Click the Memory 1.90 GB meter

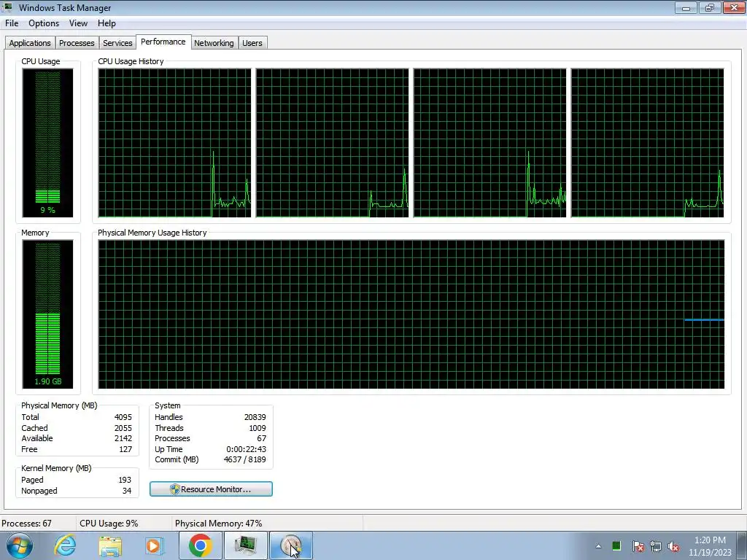point(47,314)
